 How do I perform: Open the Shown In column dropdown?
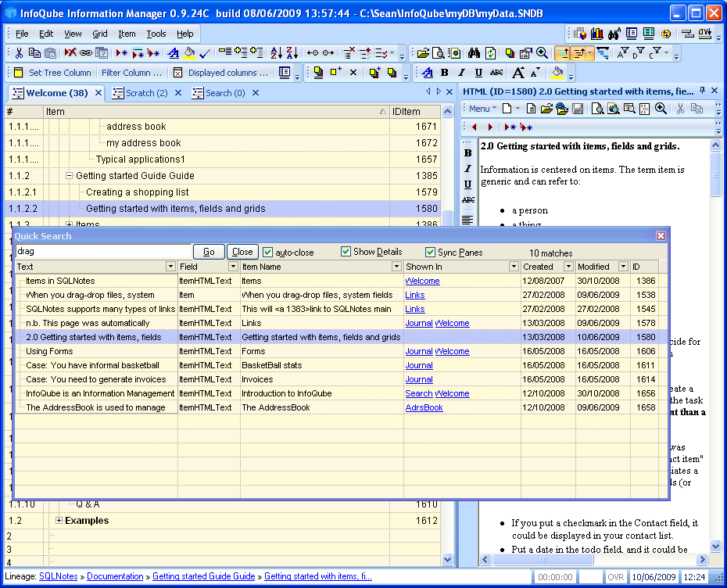coord(514,267)
